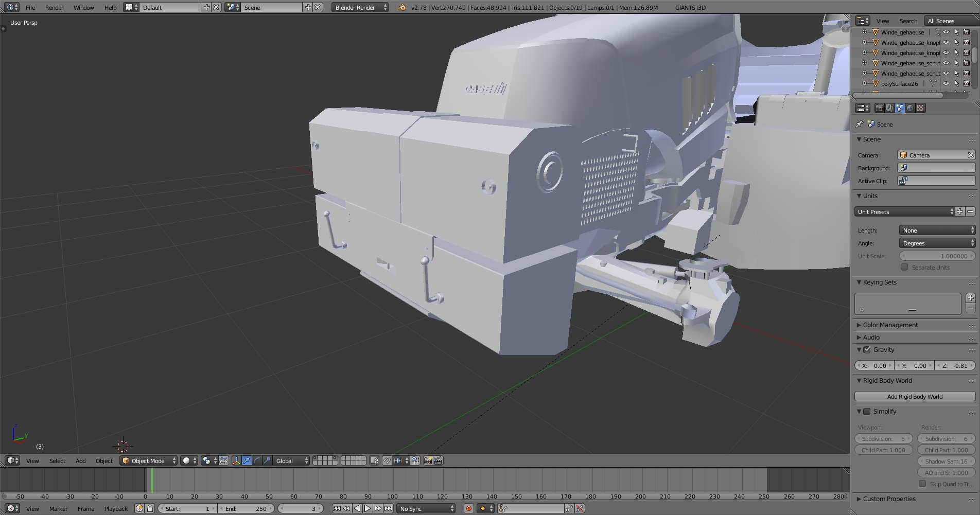The height and width of the screenshot is (515, 980).
Task: Open the Object Mode dropdown
Action: [148, 460]
